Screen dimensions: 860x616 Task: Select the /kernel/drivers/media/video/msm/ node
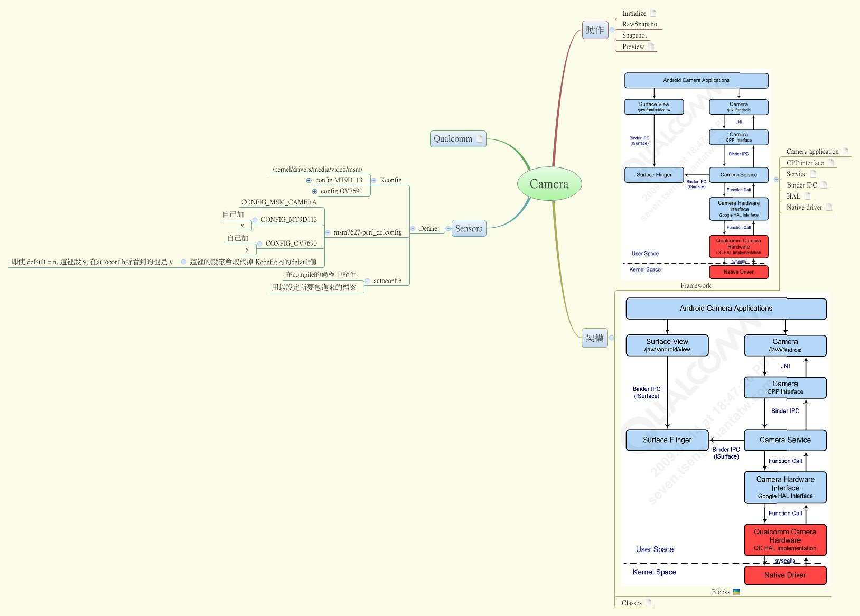point(317,169)
